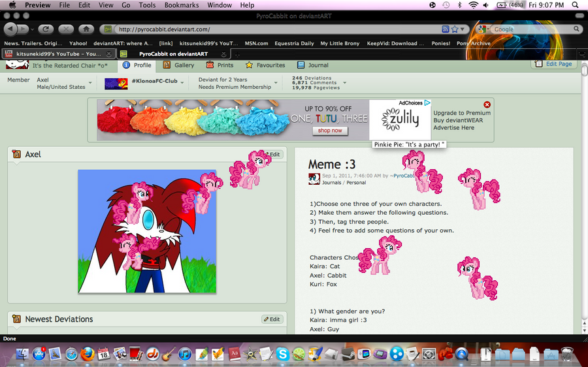The width and height of the screenshot is (588, 367).
Task: Open the Profile tab on deviantART
Action: tap(137, 65)
